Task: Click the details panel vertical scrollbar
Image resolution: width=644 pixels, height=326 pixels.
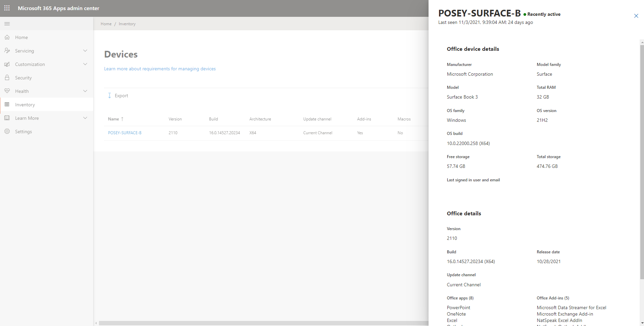Action: click(x=642, y=161)
